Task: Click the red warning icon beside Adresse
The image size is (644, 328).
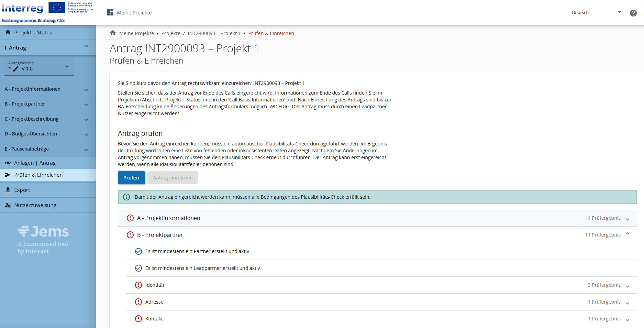Action: (138, 302)
